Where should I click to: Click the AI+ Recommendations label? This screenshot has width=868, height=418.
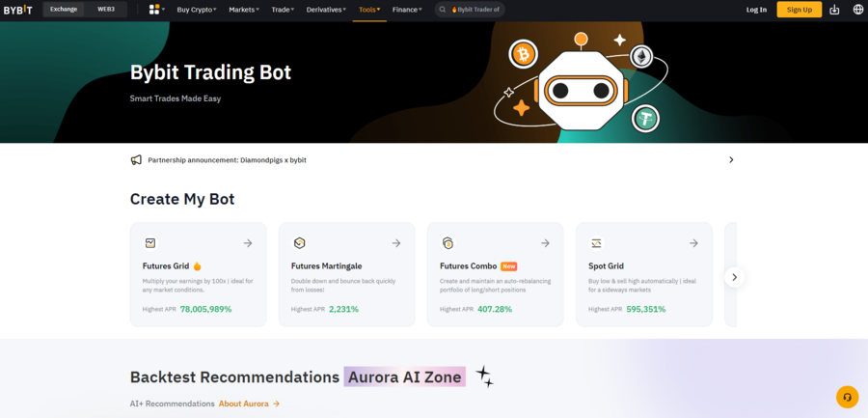click(173, 404)
